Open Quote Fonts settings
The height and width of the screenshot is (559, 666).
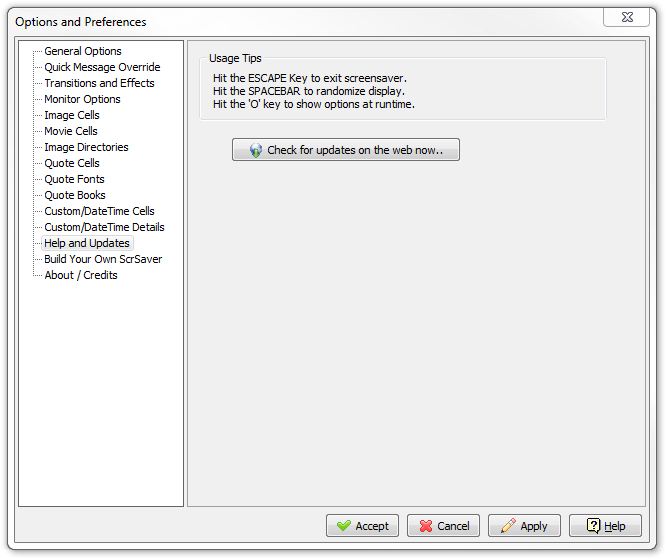click(x=74, y=179)
